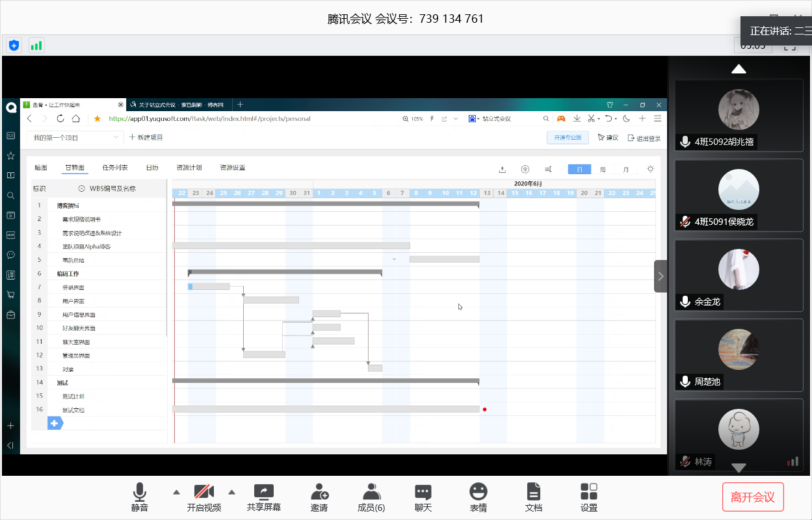Turn on video with 开启视频
Screen dimensions: 812x520
click(x=203, y=498)
